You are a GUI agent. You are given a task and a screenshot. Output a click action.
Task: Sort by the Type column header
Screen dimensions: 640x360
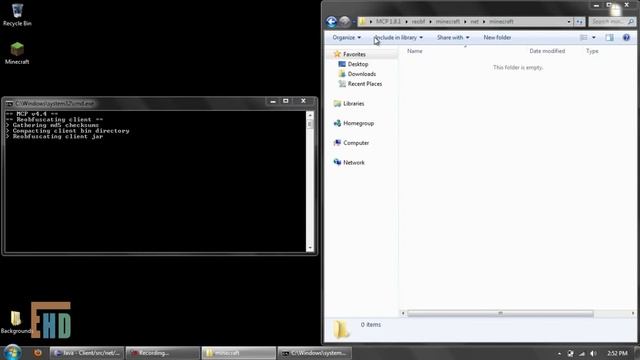click(592, 51)
